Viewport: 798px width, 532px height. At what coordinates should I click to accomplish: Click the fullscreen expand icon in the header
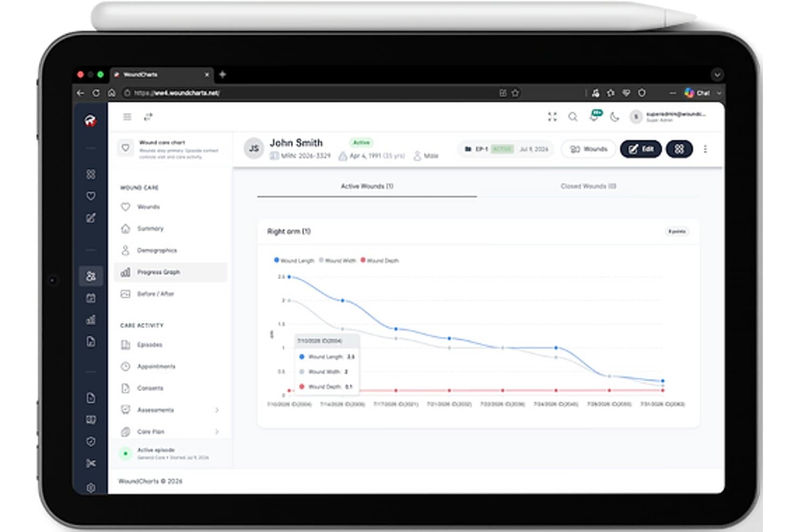point(552,117)
